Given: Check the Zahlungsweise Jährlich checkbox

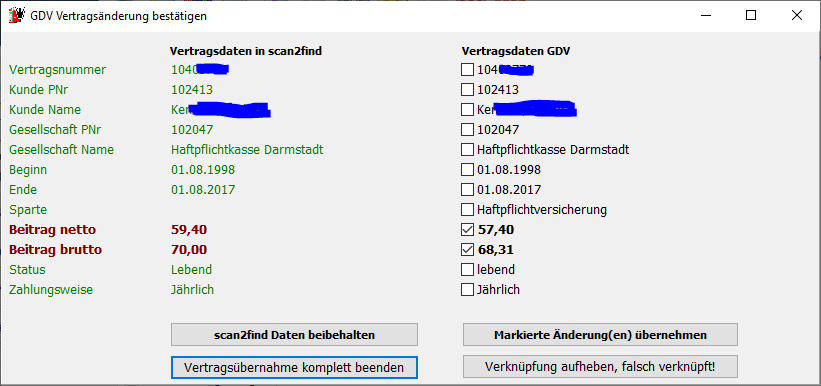Looking at the screenshot, I should point(467,289).
